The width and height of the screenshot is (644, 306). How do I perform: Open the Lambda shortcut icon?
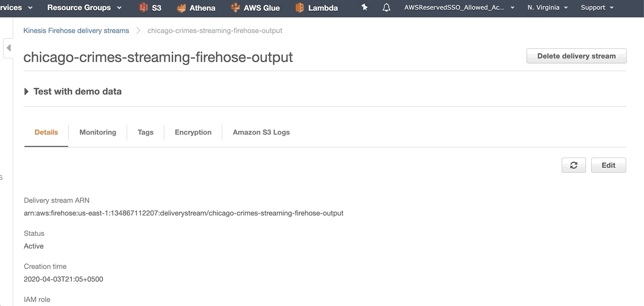(300, 8)
